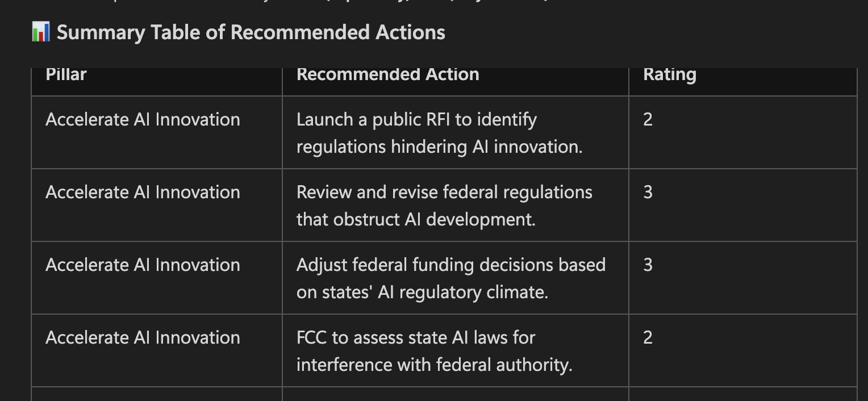
Task: Click the word RFI in the first action
Action: point(439,119)
